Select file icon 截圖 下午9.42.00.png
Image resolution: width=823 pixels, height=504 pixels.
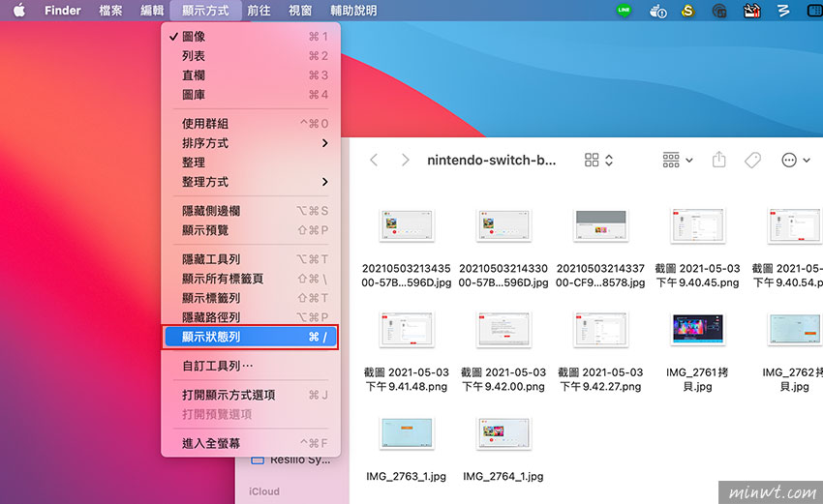click(x=503, y=329)
